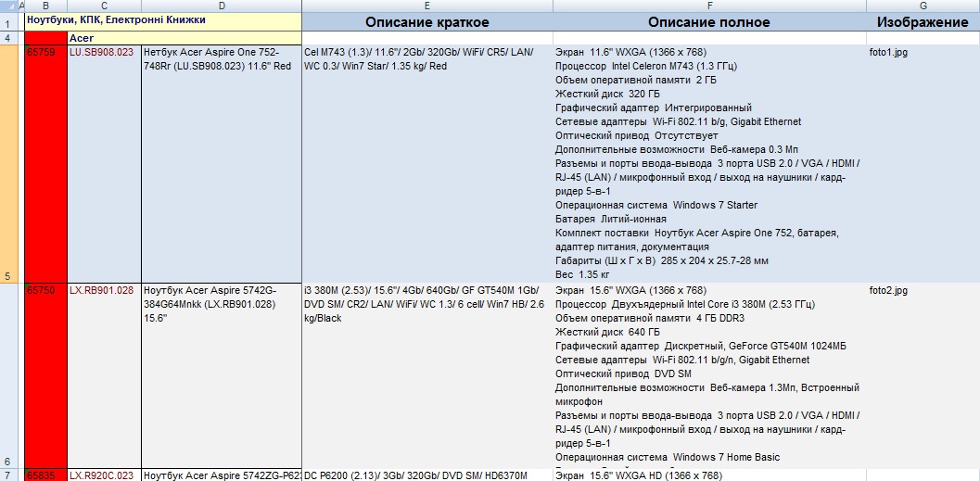Screen dimensions: 980x481
Task: Click cell 'Ноутбуки, КПК, Електронні Книжки'
Action: [163, 22]
